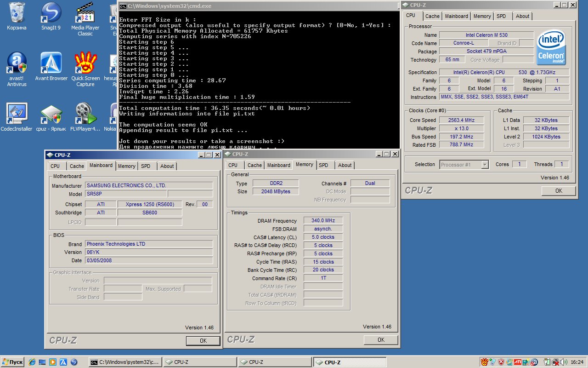Screen dimensions: 588x368
Task: Click the Multiplier value x 13.0
Action: coord(461,128)
